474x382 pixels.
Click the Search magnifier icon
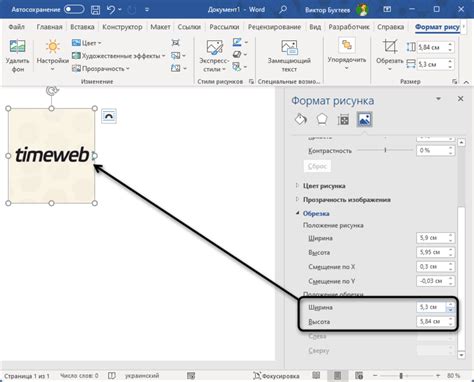click(283, 9)
